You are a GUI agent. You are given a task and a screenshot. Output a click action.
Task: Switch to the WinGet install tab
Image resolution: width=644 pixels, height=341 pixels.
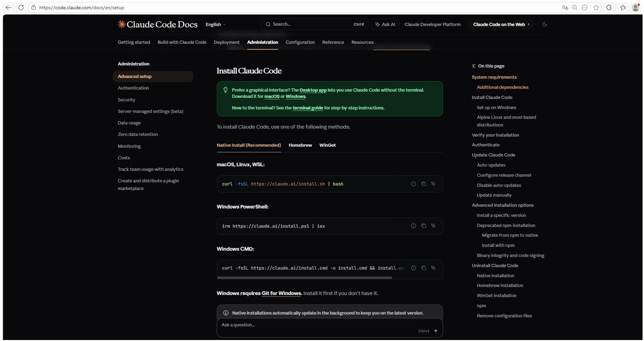pyautogui.click(x=327, y=145)
